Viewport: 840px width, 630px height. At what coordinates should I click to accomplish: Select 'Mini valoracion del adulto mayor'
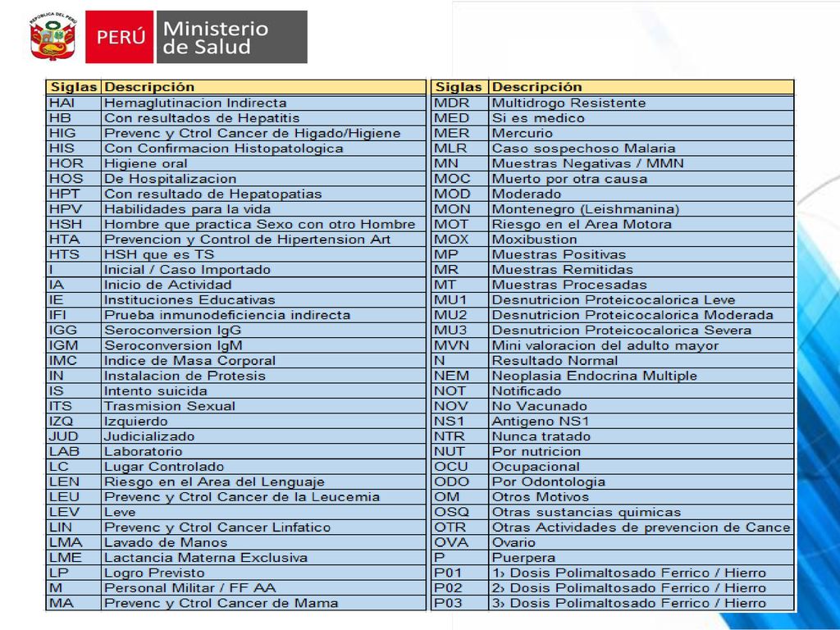pos(641,345)
